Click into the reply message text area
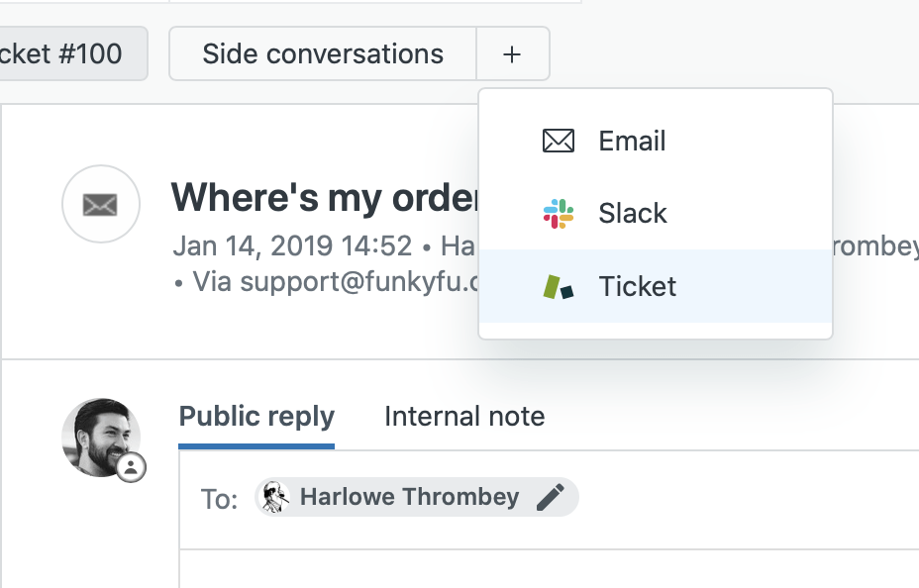Image resolution: width=919 pixels, height=588 pixels. (550, 568)
